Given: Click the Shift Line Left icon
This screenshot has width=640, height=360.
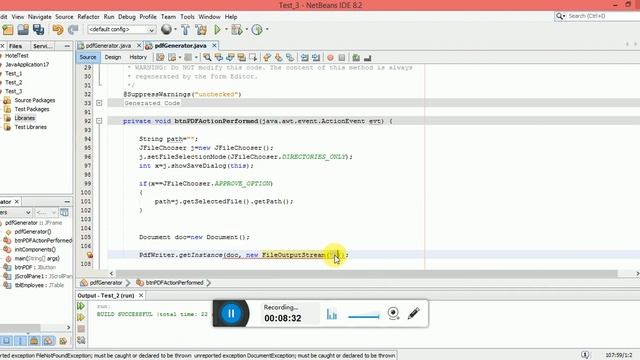Looking at the screenshot, I should [304, 58].
